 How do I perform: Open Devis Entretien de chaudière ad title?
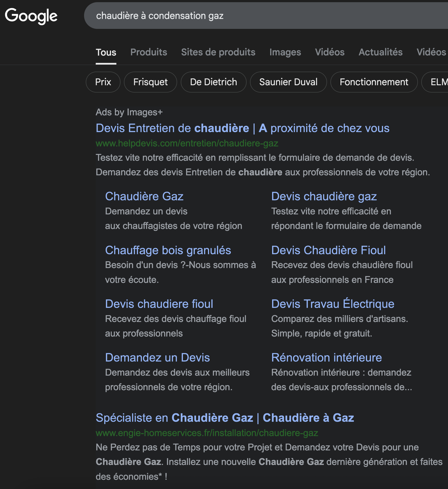(242, 128)
